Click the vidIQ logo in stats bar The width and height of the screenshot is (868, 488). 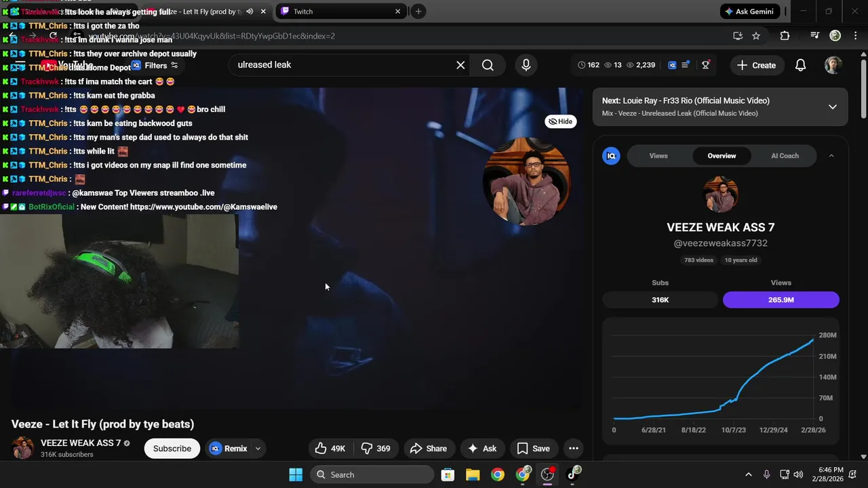point(672,65)
